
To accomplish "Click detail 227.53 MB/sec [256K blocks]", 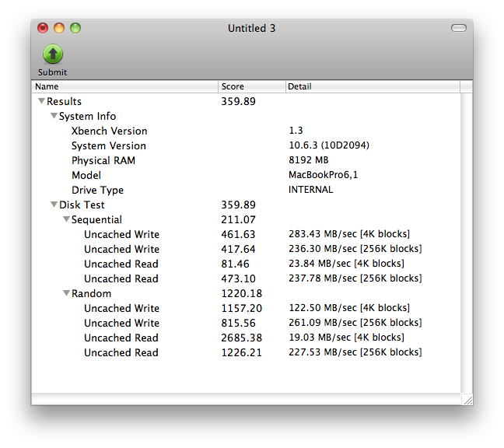I will (x=355, y=352).
